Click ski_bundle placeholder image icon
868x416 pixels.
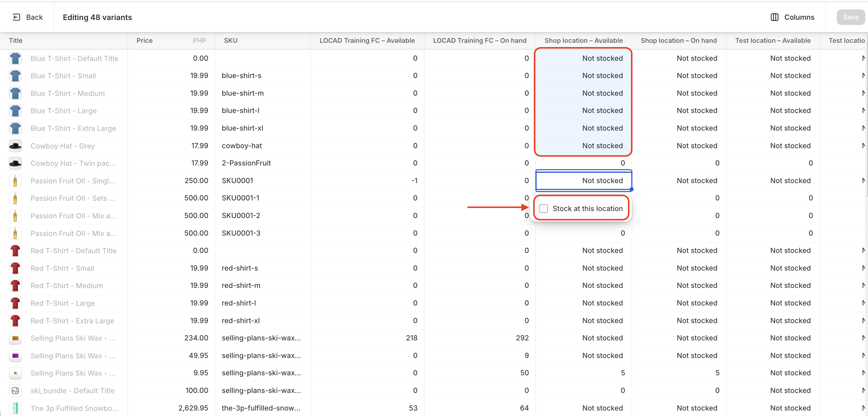15,391
